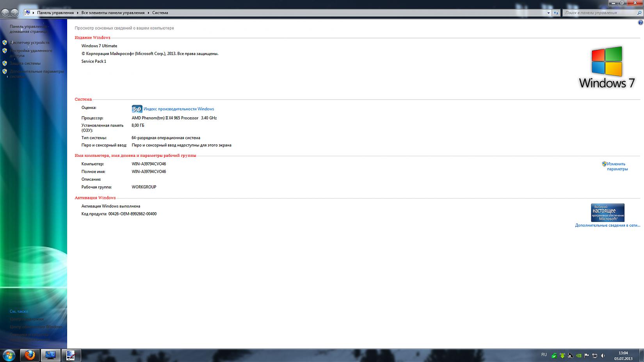Click the genuine Microsoft software badge
Image resolution: width=644 pixels, height=362 pixels.
[608, 213]
